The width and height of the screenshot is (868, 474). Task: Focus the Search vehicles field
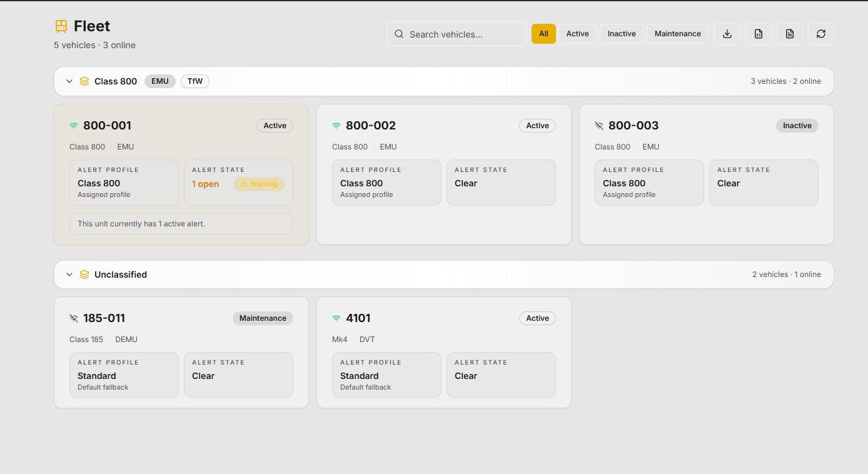coord(457,34)
